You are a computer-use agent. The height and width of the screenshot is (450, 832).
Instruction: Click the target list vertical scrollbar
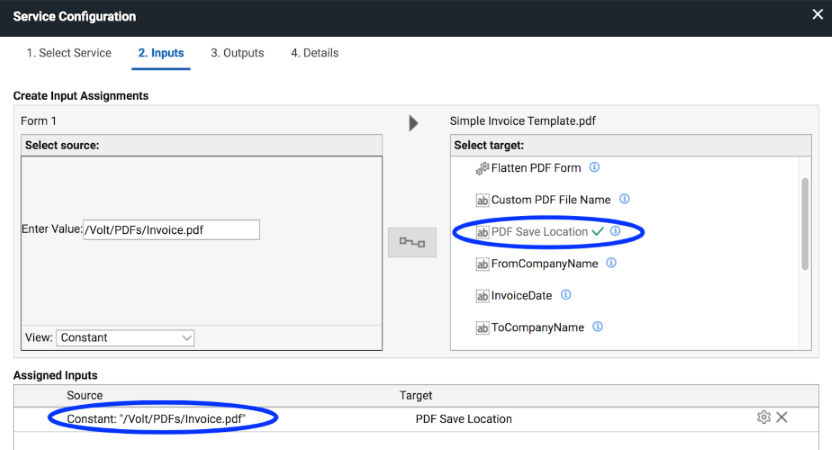pyautogui.click(x=805, y=225)
